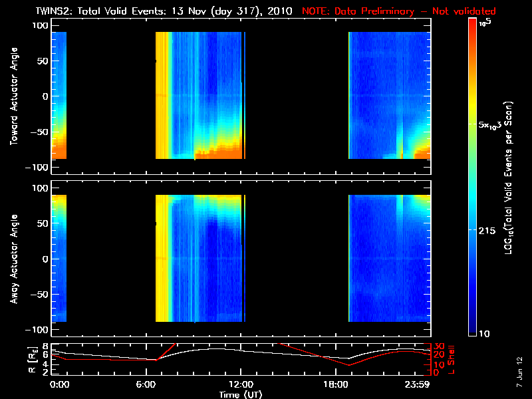This screenshot has height=399, width=532.
Task: Click the '12:00' time axis label
Action: point(241,384)
